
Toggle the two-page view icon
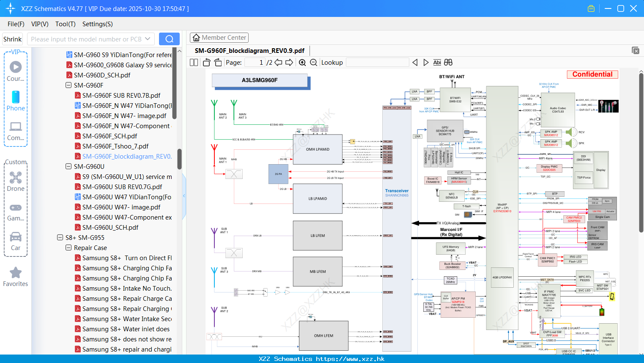click(x=194, y=62)
